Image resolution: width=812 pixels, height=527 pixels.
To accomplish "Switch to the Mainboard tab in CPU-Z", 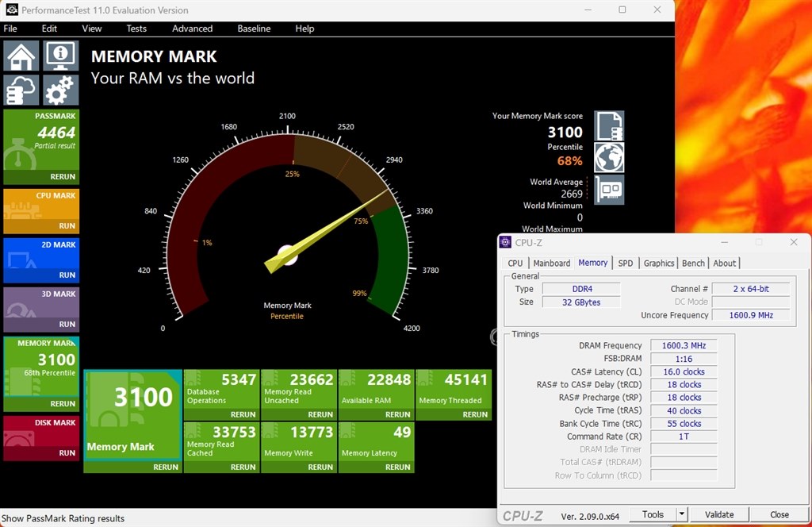I will [551, 263].
